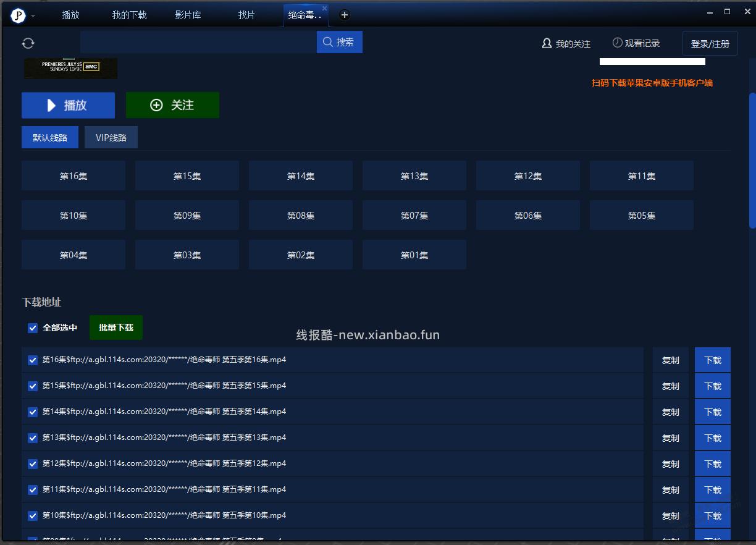The width and height of the screenshot is (756, 545).
Task: Choose episode 第08集
Action: click(301, 216)
